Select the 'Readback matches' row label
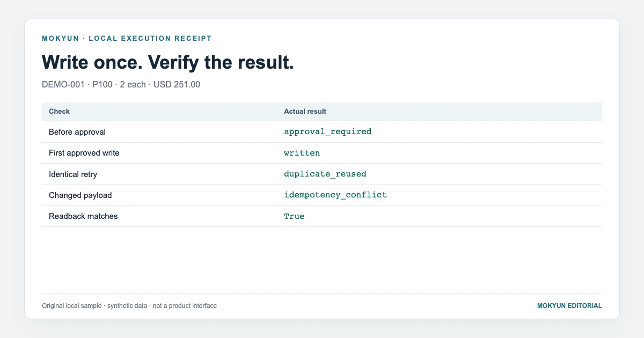This screenshot has width=644, height=338. [x=83, y=216]
